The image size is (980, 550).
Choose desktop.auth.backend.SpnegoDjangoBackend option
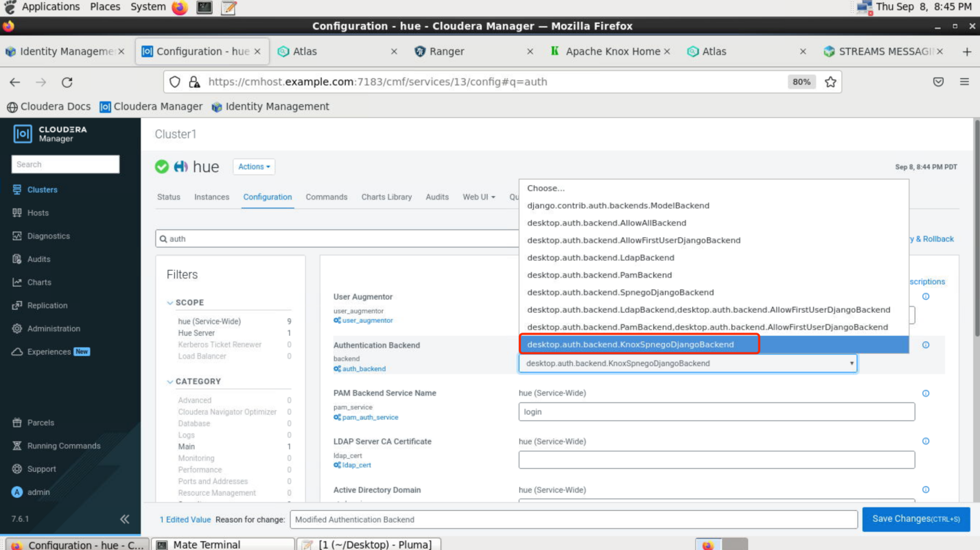714,293
